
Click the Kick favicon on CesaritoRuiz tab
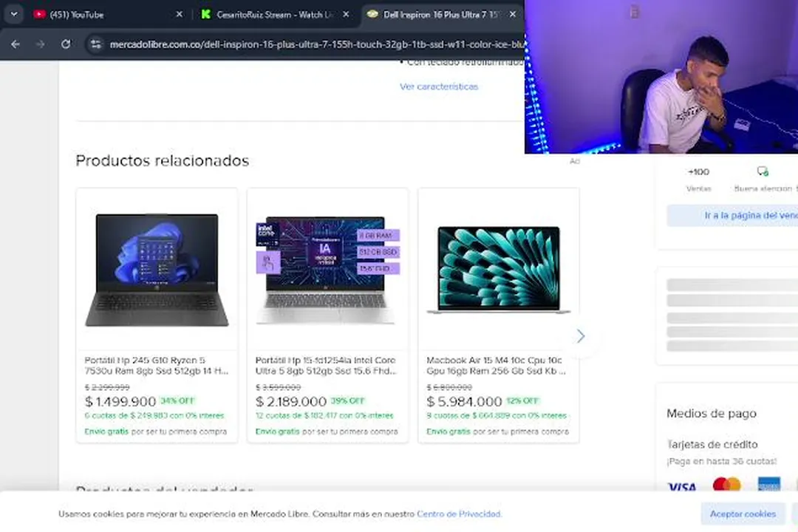206,14
